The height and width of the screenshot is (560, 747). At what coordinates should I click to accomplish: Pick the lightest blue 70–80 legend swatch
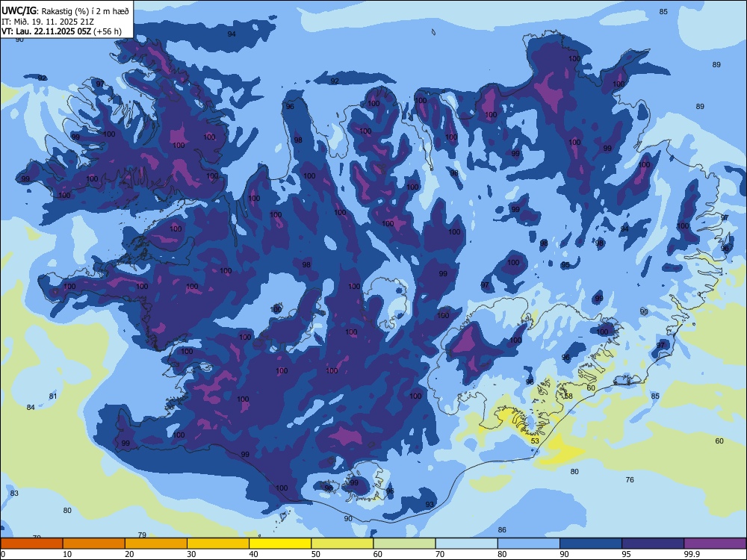coord(466,544)
